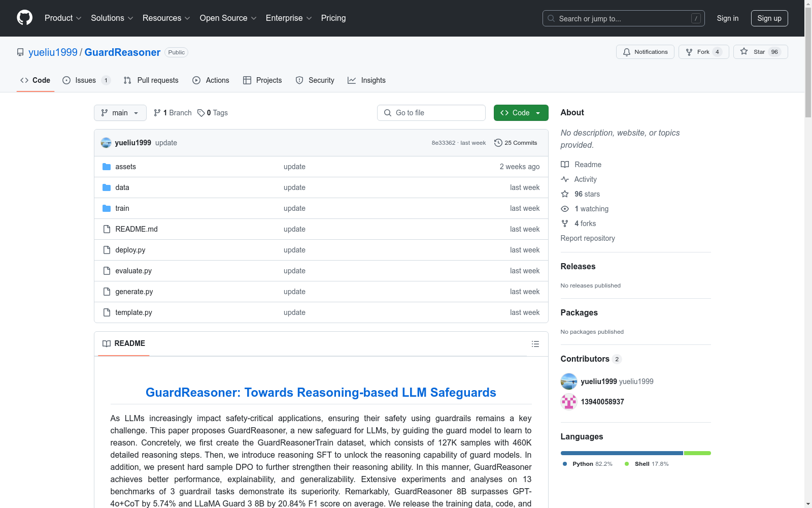Click the deploy.py file icon
The height and width of the screenshot is (508, 812).
pos(107,250)
